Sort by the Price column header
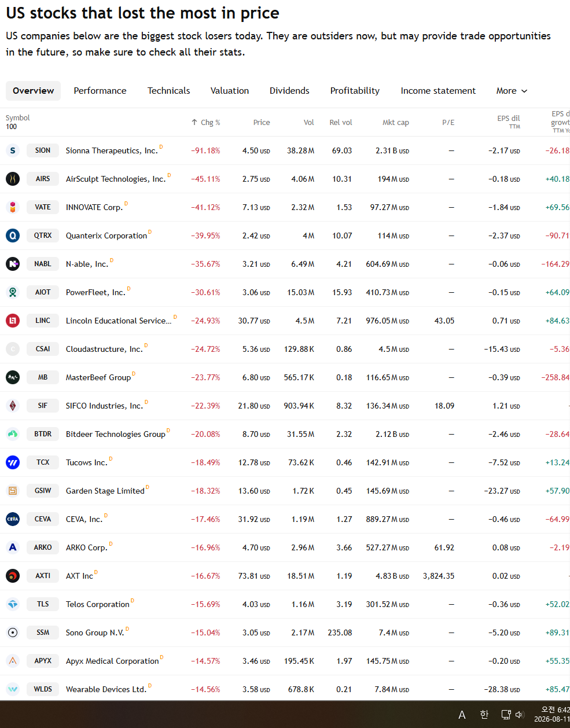570x728 pixels. pos(262,123)
